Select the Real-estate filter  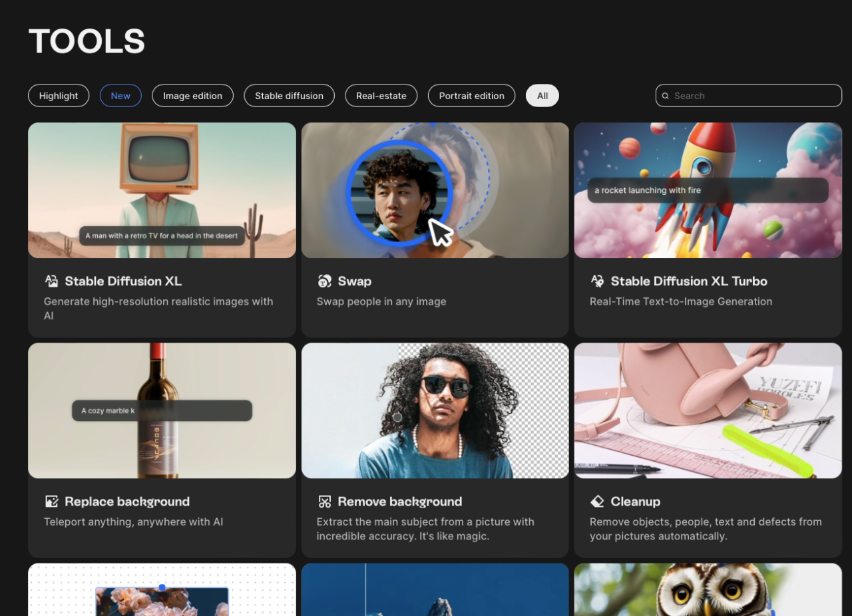pyautogui.click(x=381, y=96)
